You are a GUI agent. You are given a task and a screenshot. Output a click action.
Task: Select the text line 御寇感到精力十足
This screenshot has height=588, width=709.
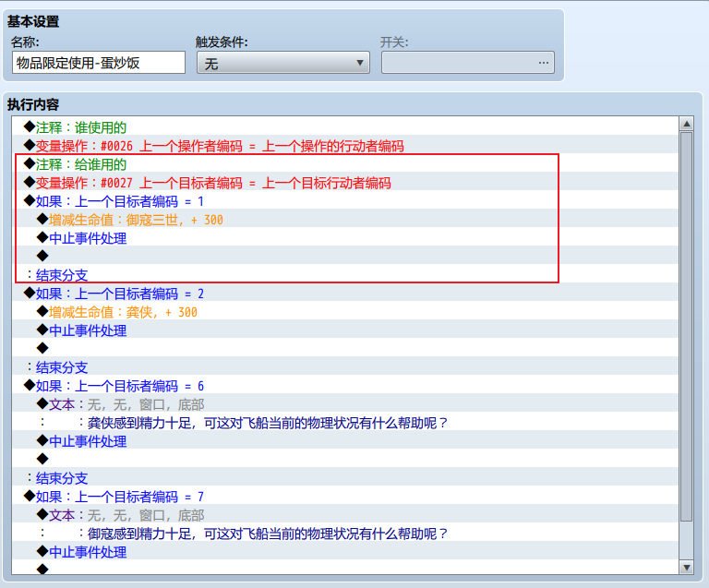[345, 533]
